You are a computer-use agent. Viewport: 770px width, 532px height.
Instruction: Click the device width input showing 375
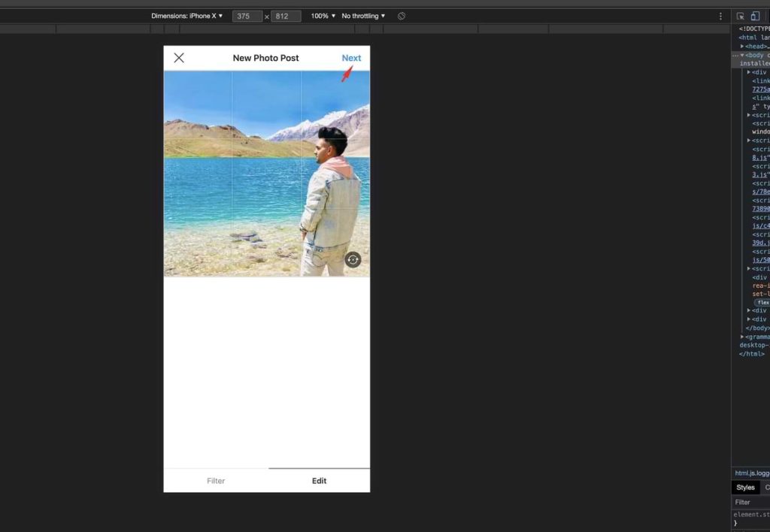tap(247, 15)
